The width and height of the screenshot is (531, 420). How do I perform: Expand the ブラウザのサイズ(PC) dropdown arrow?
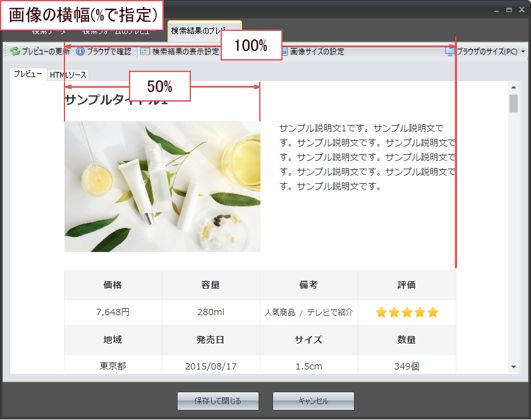click(x=523, y=52)
